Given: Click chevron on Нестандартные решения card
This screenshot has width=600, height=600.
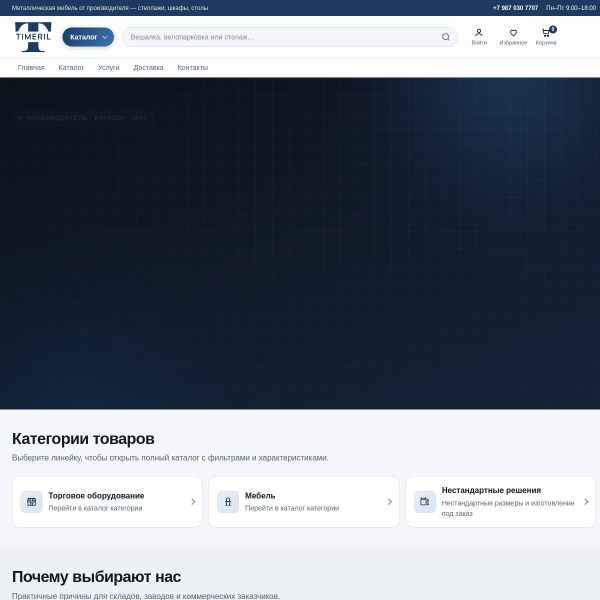Looking at the screenshot, I should pyautogui.click(x=586, y=502).
